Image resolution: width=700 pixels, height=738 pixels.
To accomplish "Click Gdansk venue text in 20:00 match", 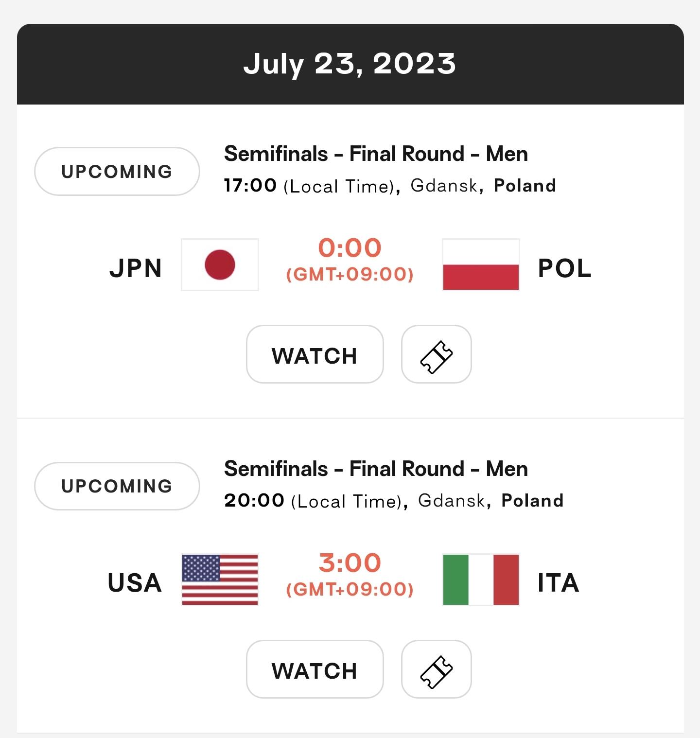I will 451,500.
